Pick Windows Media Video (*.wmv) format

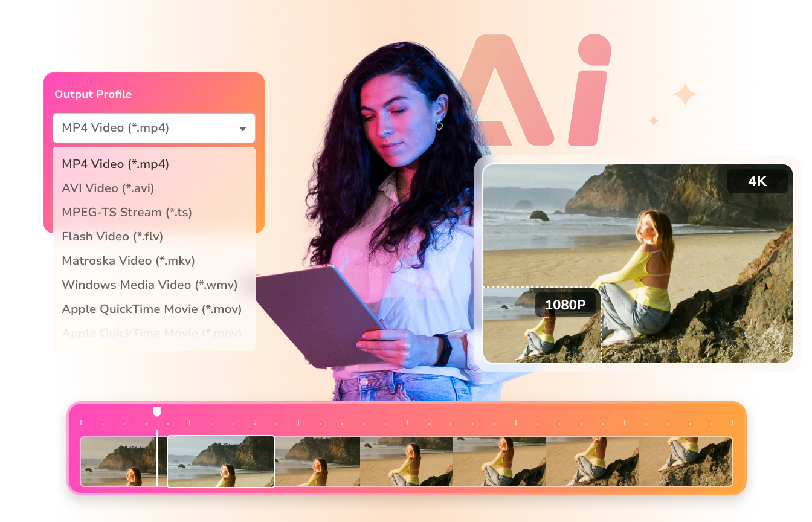coord(149,285)
